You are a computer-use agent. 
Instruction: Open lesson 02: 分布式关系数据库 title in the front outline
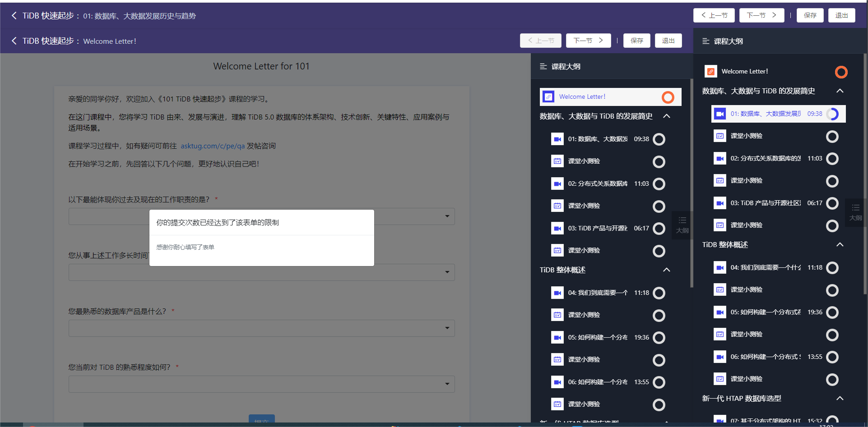click(x=598, y=184)
